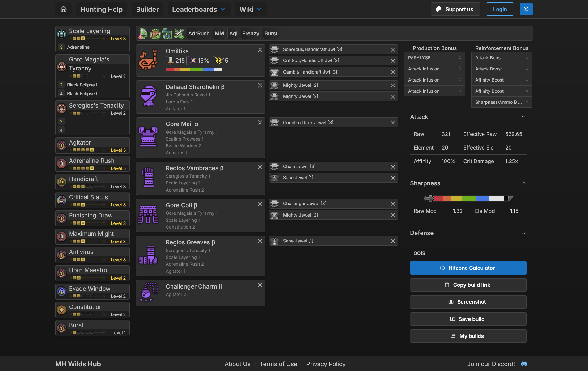Screen dimensions: 588x371
Task: Open the Hitzone Calculator
Action: coord(468,268)
